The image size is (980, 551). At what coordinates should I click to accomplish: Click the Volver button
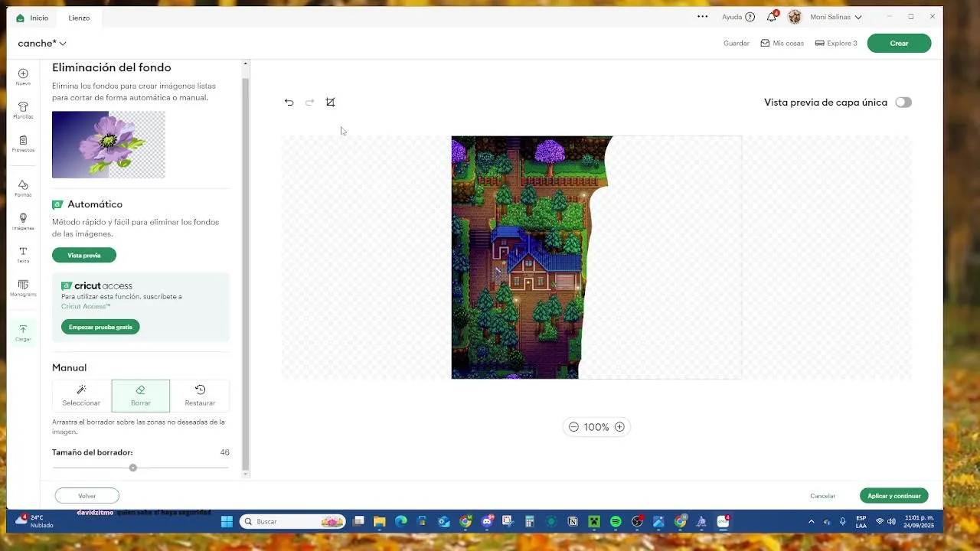(87, 496)
